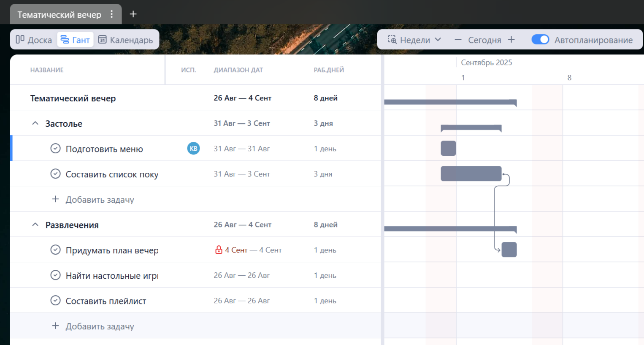Screen dimensions: 644x345
Task: Mark Подготовить меню task as complete
Action: (55, 149)
